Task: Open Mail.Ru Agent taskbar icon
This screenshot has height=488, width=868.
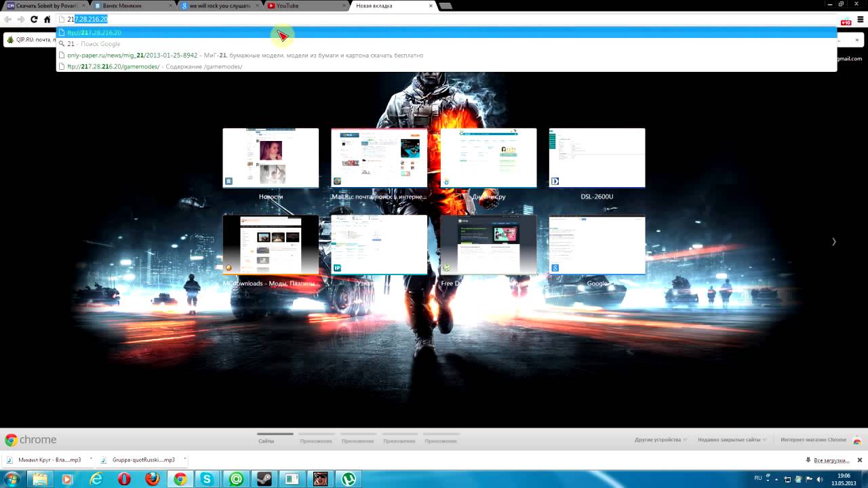Action: 235,479
